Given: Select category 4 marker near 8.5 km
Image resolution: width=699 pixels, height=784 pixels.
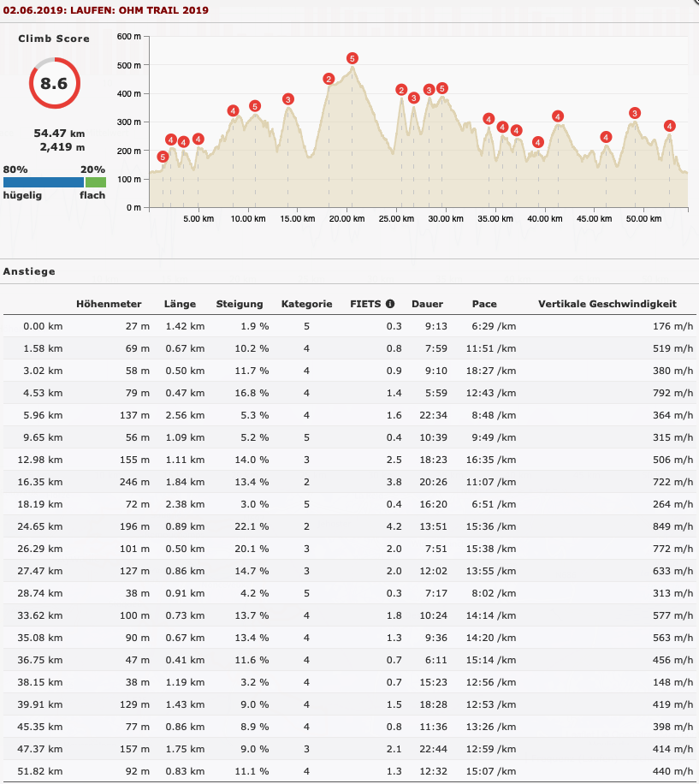Looking at the screenshot, I should tap(233, 111).
